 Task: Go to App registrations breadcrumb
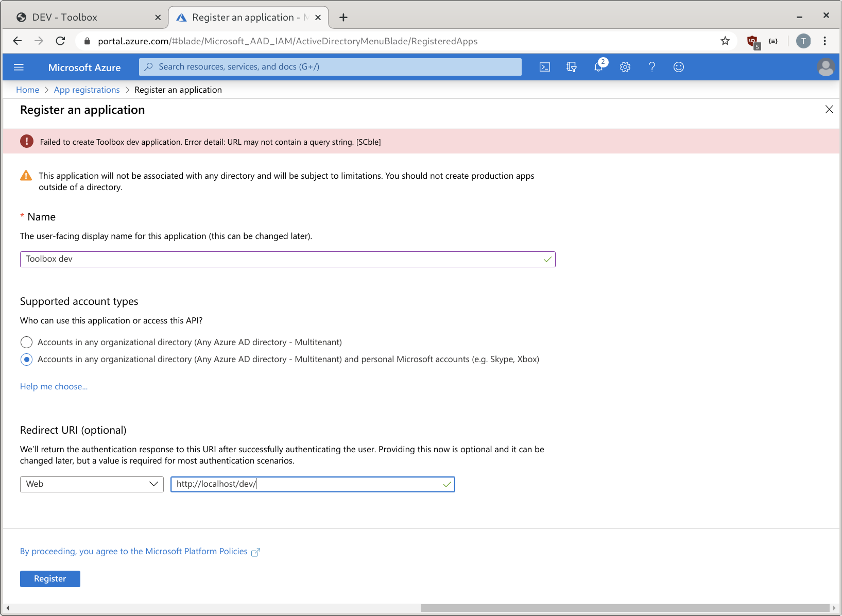coord(87,90)
